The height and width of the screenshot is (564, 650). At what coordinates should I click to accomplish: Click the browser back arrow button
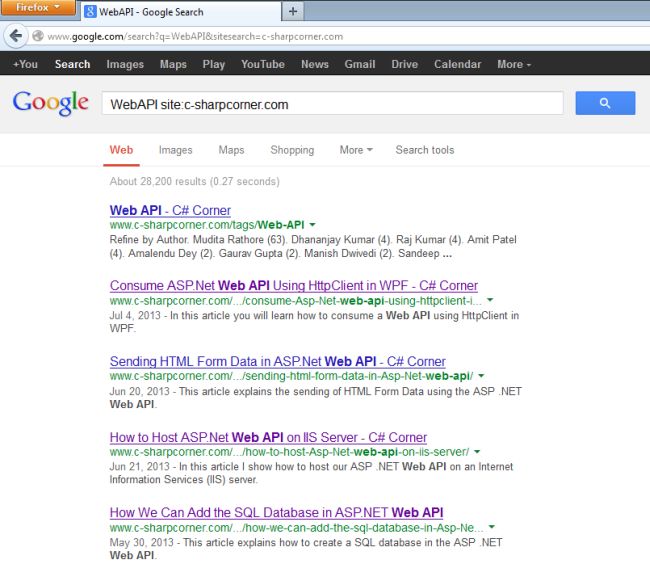(x=16, y=36)
